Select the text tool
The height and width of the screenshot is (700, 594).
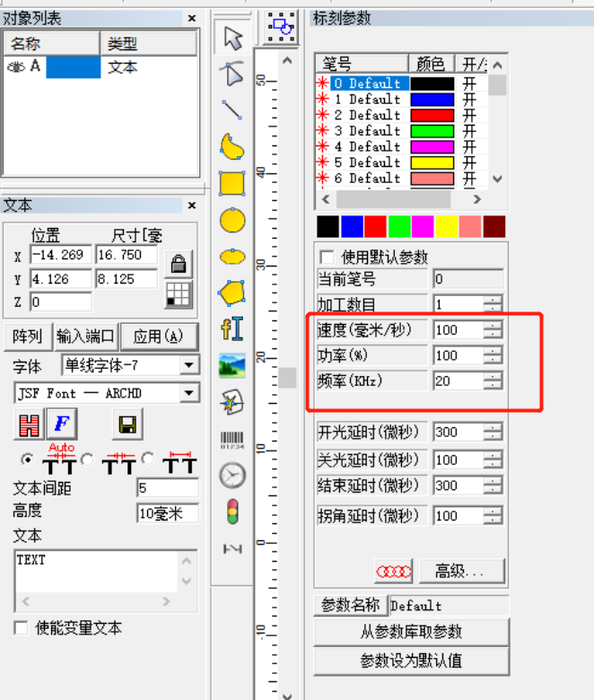tap(232, 329)
